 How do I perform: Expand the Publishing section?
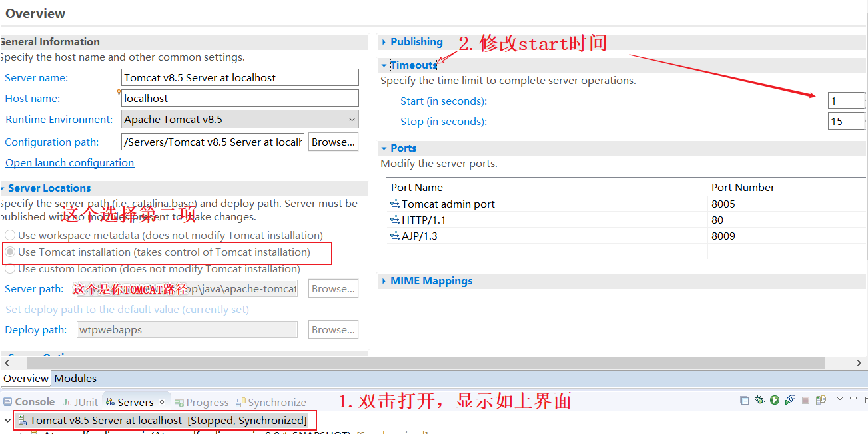click(x=384, y=42)
